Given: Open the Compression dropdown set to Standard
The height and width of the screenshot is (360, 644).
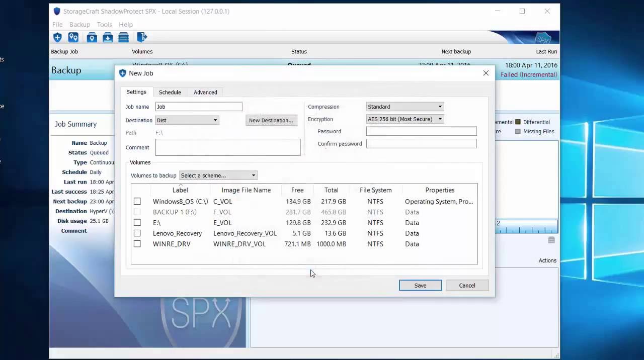Looking at the screenshot, I should tap(405, 107).
